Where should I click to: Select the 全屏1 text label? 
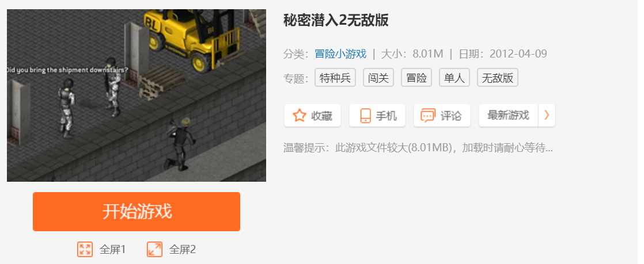click(x=112, y=249)
